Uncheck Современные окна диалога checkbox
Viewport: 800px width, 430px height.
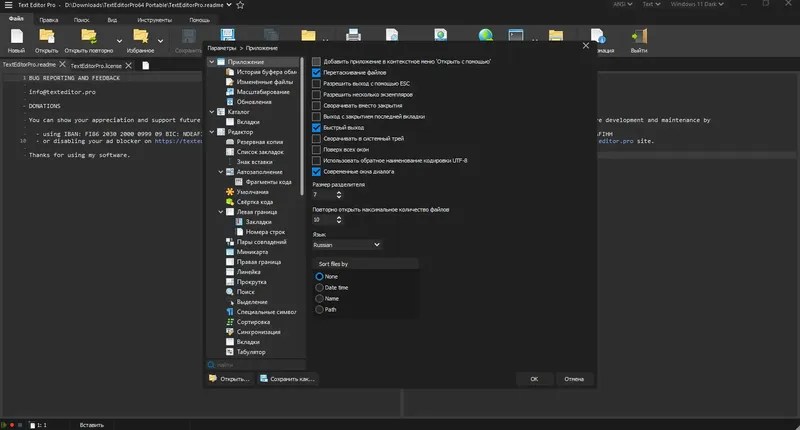(316, 171)
